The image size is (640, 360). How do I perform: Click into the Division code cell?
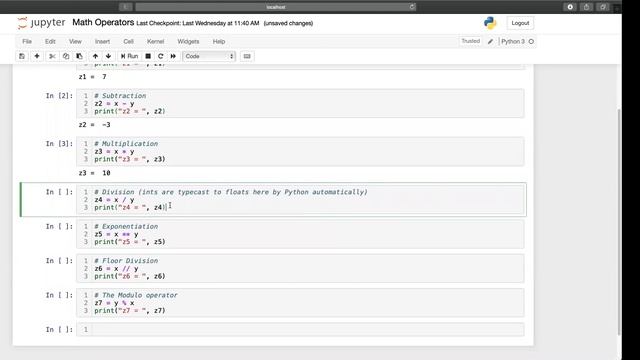[300, 200]
